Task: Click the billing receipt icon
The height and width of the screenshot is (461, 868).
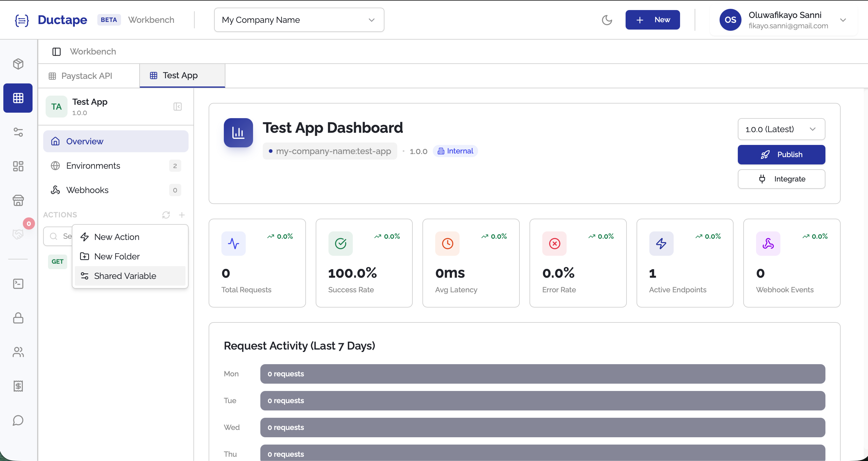Action: [18, 386]
